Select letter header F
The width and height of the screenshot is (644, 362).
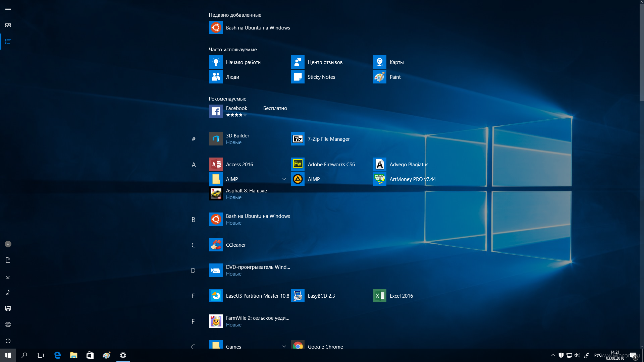click(x=194, y=321)
